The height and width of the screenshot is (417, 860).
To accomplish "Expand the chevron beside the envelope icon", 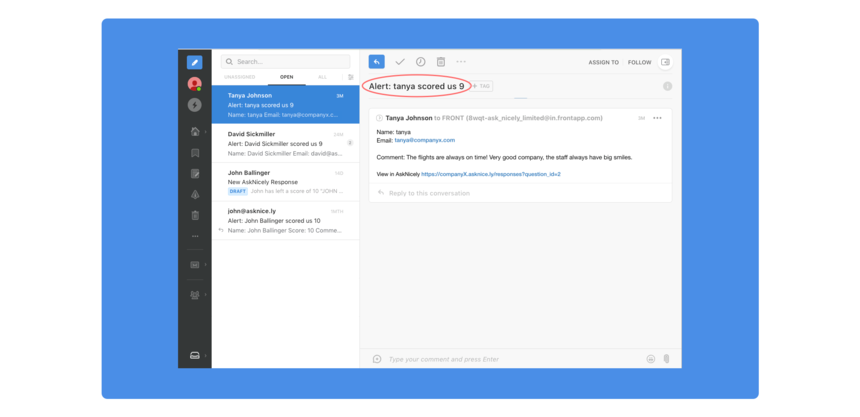I will pos(206,264).
